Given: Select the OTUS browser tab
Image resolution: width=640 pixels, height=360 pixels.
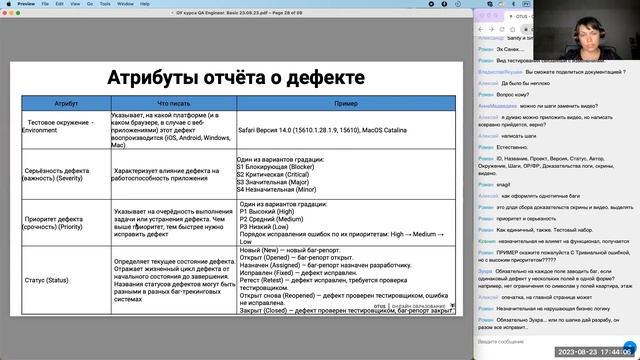Looking at the screenshot, I should pos(520,16).
